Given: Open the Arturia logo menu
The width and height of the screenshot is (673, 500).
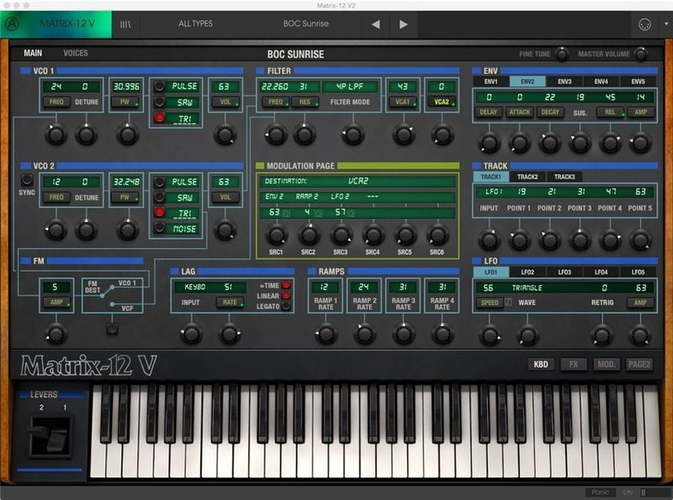Looking at the screenshot, I should coord(12,24).
